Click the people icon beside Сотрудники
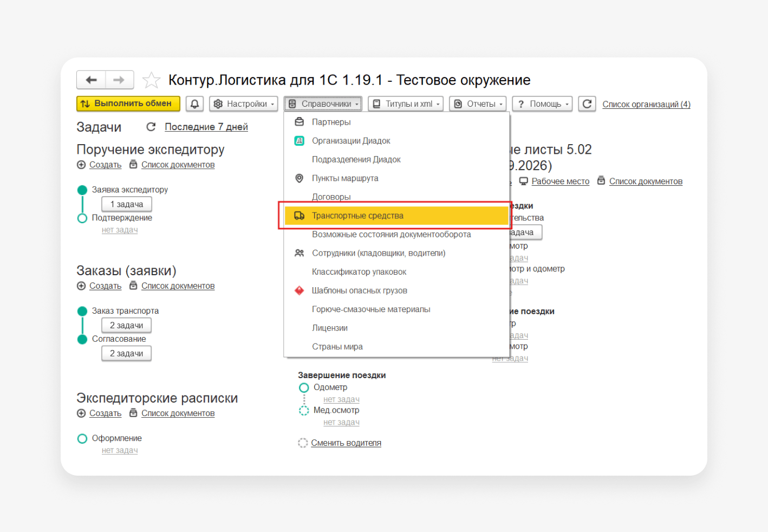This screenshot has width=768, height=532. (299, 253)
